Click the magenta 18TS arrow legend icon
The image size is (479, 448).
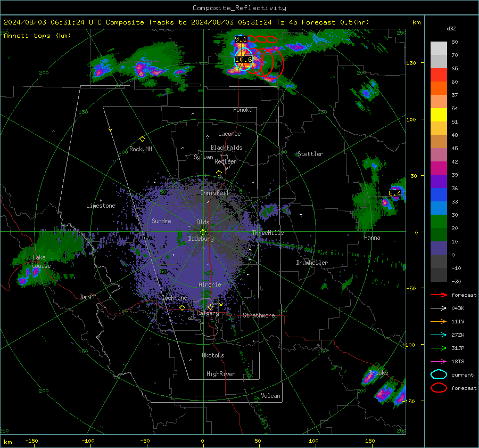439,361
